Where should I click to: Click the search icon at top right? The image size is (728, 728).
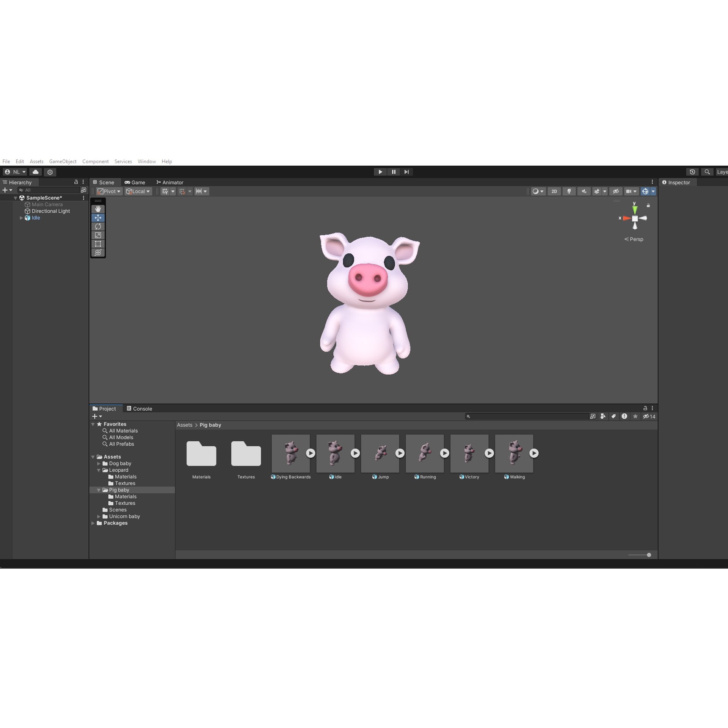[707, 172]
